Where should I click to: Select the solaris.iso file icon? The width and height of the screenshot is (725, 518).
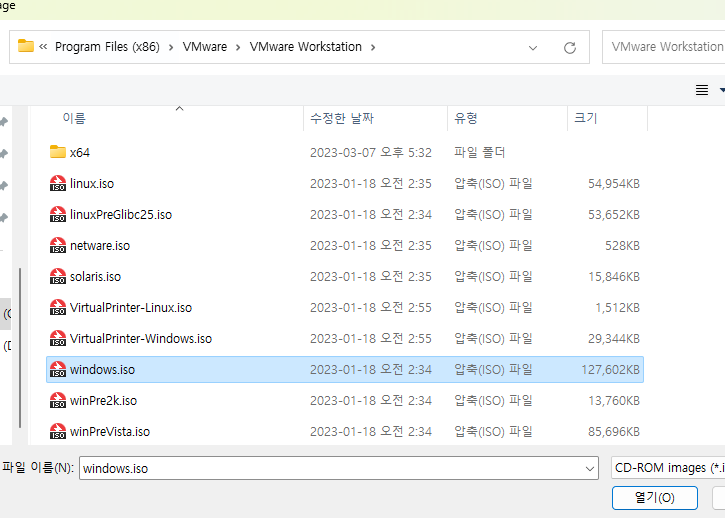tap(58, 276)
